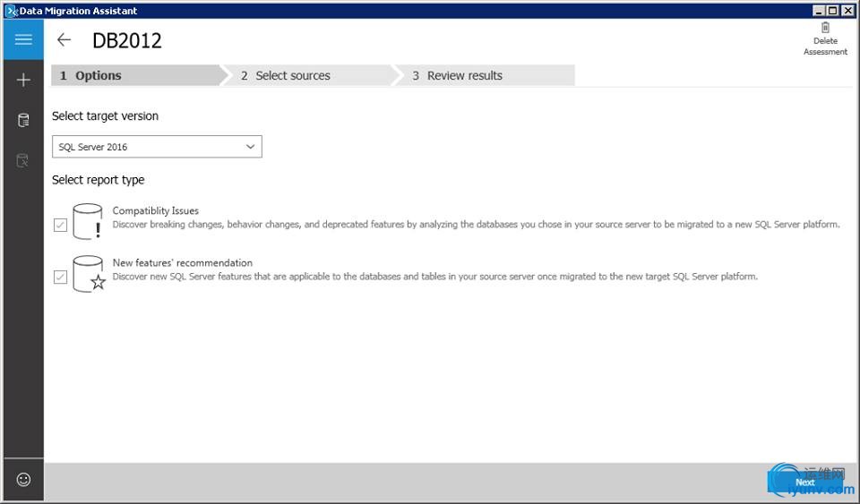Open migrations icon in sidebar
This screenshot has height=504, width=860.
23,160
